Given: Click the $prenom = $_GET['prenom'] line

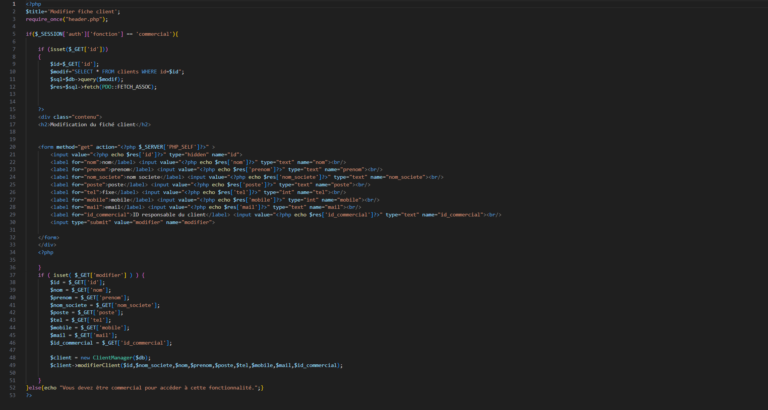Looking at the screenshot, I should click(90, 298).
